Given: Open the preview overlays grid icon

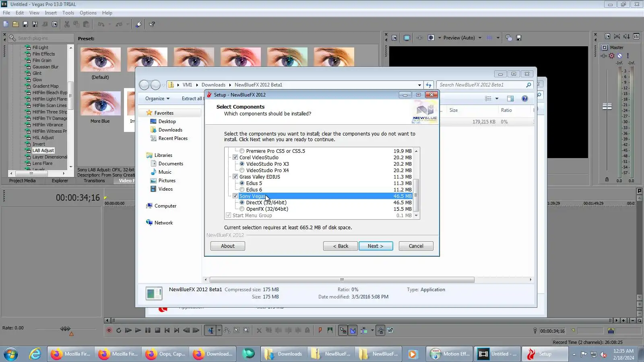Looking at the screenshot, I should click(x=489, y=38).
